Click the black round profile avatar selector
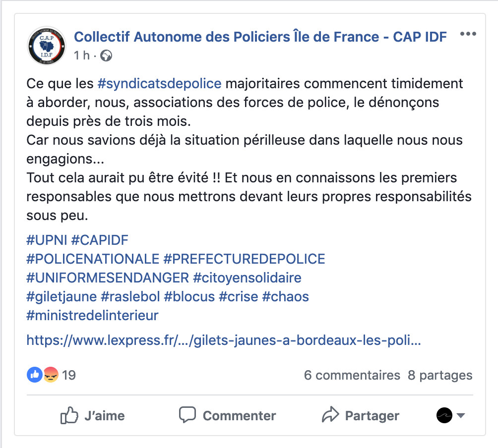The image size is (498, 448). pyautogui.click(x=444, y=415)
